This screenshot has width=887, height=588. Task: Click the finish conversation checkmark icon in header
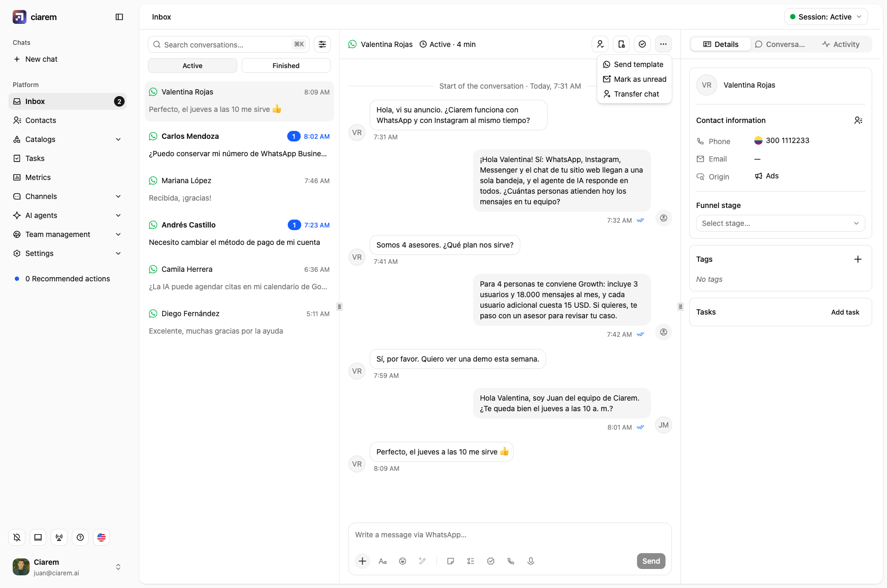click(642, 44)
